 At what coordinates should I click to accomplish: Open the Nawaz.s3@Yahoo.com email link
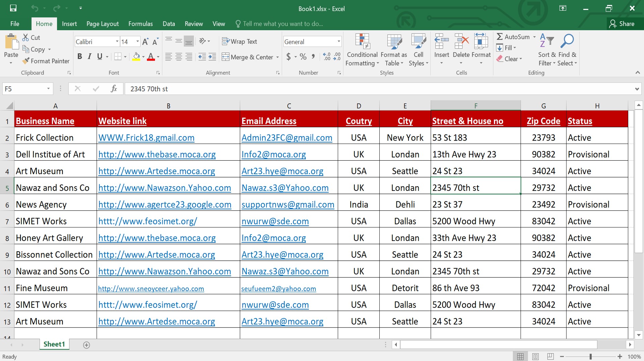click(285, 188)
